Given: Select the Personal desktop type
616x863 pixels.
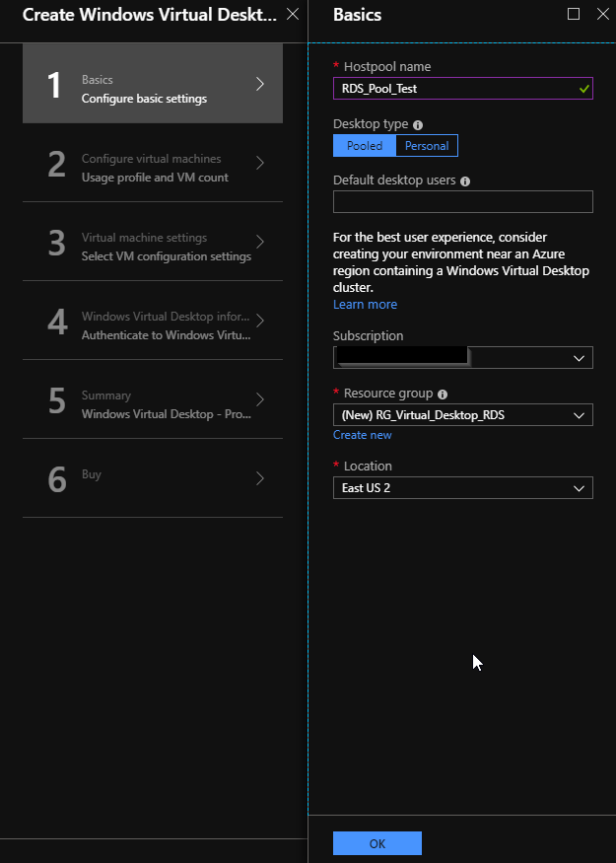Looking at the screenshot, I should pyautogui.click(x=427, y=146).
